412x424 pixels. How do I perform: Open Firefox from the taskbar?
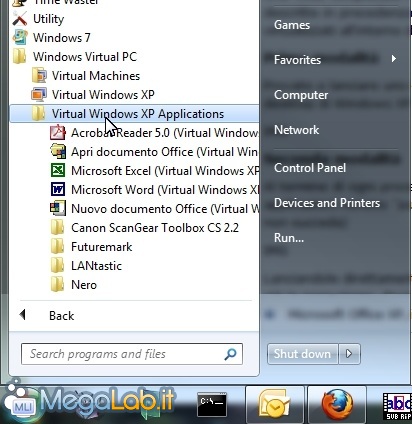click(x=337, y=404)
